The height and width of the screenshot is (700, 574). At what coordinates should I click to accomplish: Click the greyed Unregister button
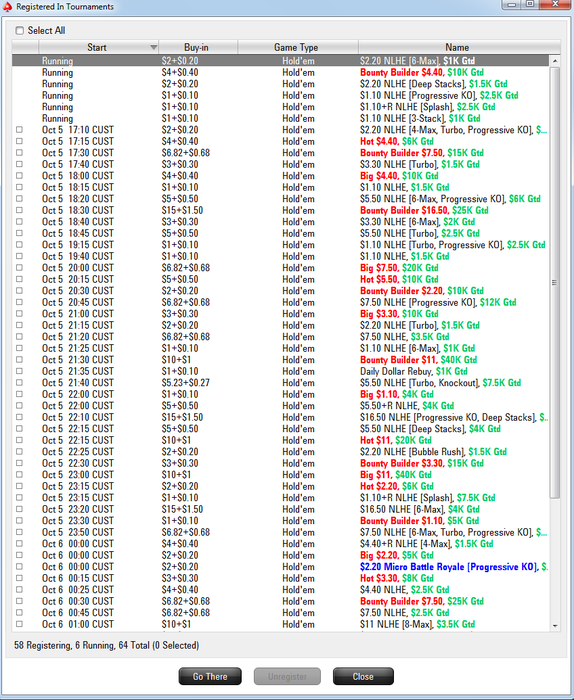(287, 676)
